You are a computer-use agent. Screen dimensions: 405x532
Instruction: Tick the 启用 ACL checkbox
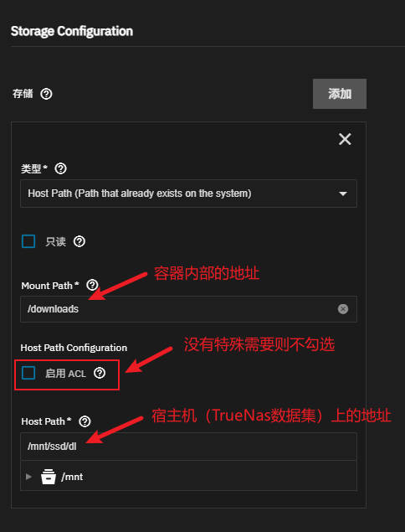coord(28,373)
